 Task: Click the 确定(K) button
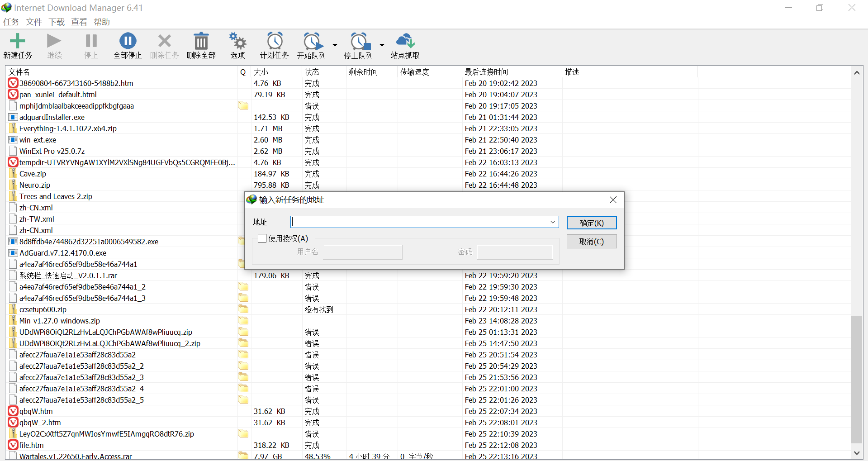[x=591, y=223]
